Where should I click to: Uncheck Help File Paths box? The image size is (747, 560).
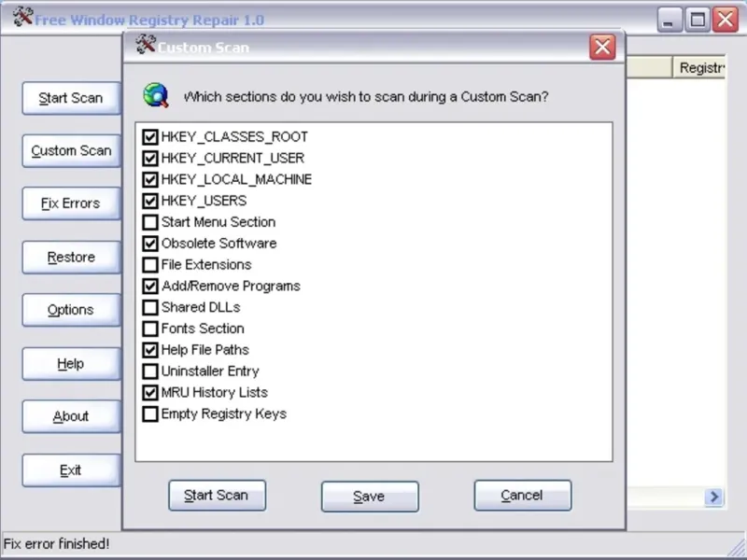click(150, 350)
